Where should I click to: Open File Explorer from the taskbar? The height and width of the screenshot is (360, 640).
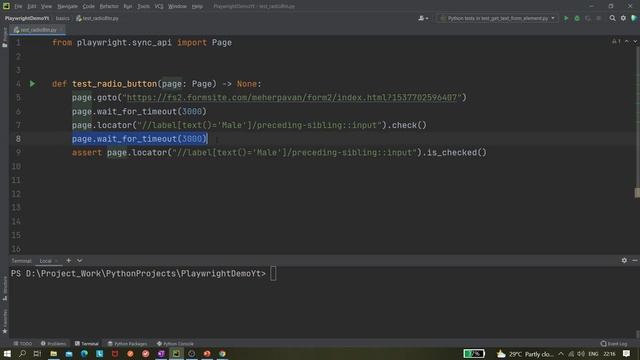(53, 353)
